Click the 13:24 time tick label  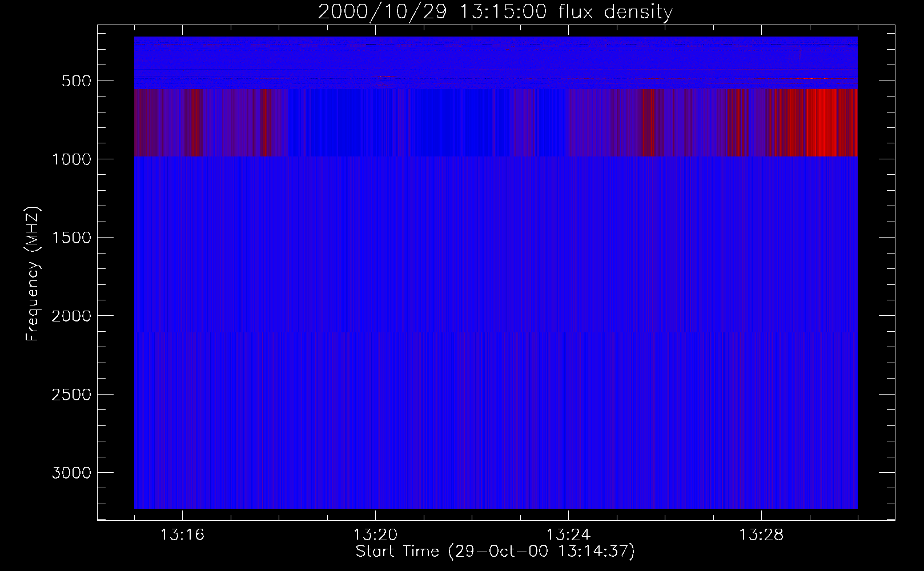click(568, 535)
